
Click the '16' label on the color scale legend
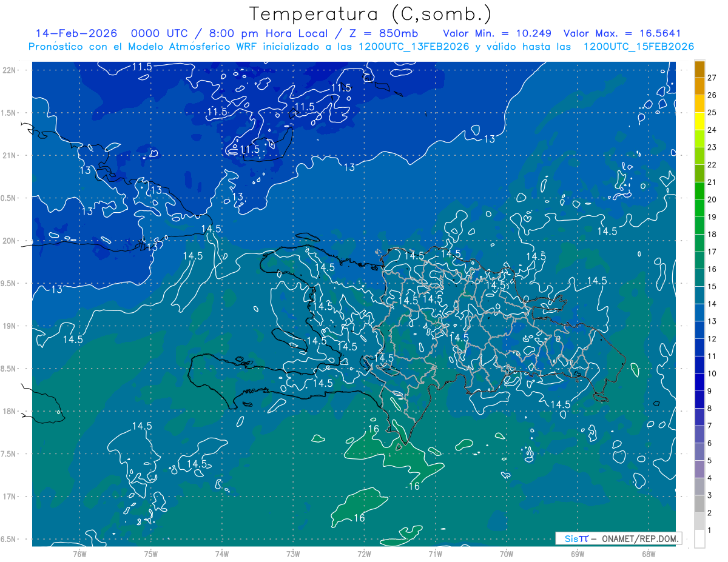tap(712, 269)
